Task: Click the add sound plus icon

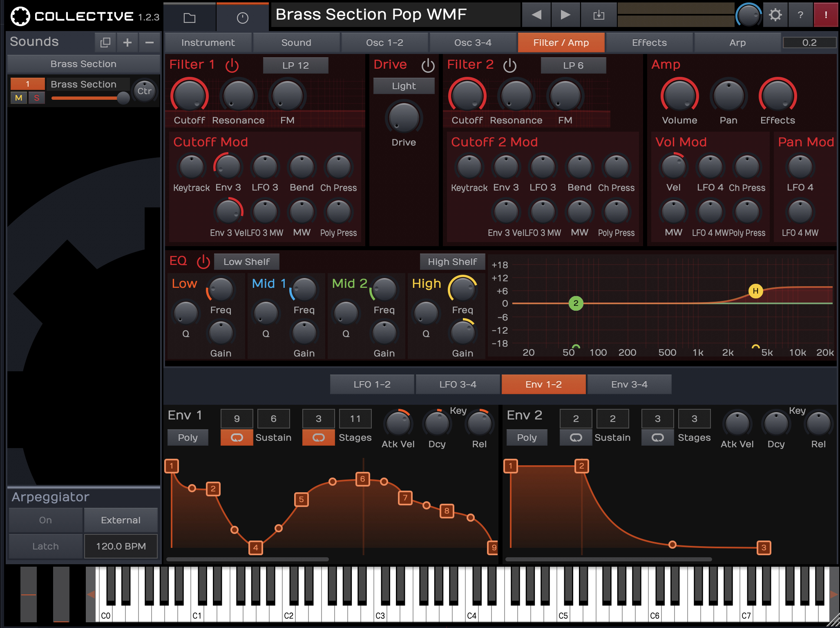Action: (x=127, y=42)
